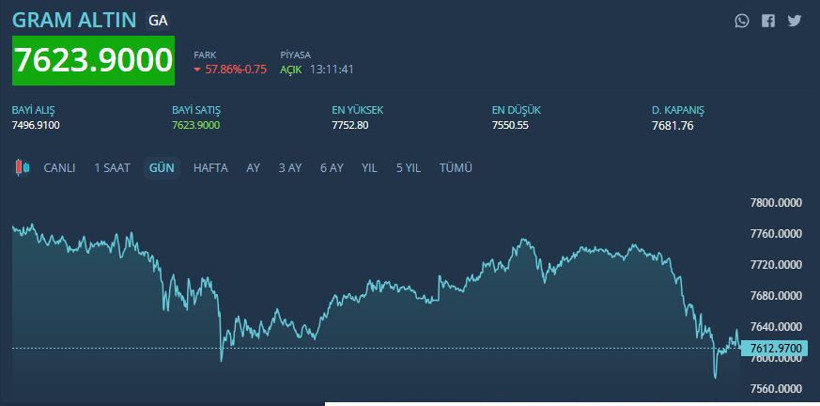Display the 6 AY chart
Screen dimensions: 820x406
point(331,168)
